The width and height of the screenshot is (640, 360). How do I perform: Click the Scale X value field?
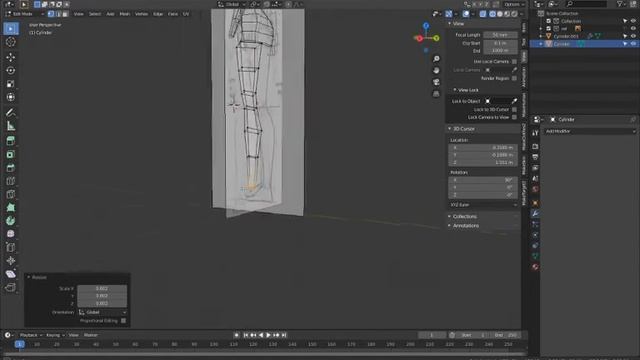click(x=102, y=289)
